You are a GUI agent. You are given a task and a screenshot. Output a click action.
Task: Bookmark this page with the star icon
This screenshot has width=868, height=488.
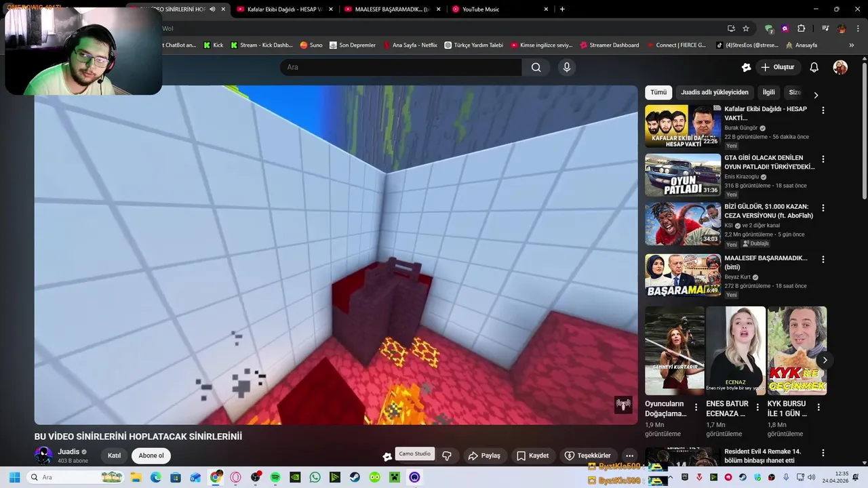point(746,28)
